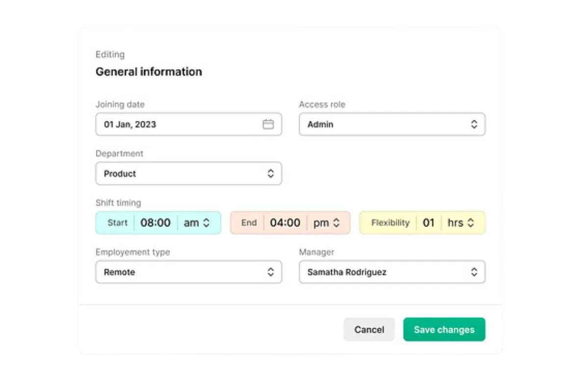This screenshot has height=382, width=588.
Task: Toggle the pm selector arrows for End
Action: click(336, 223)
